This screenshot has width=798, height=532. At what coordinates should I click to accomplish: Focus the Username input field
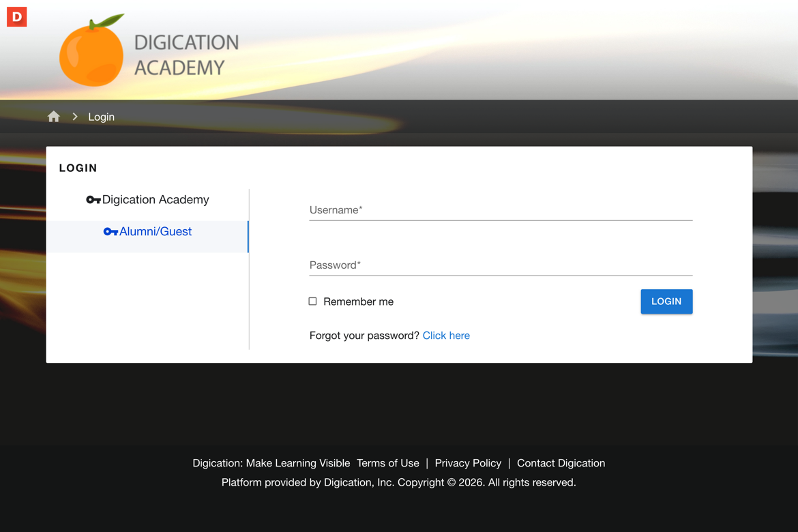point(501,210)
